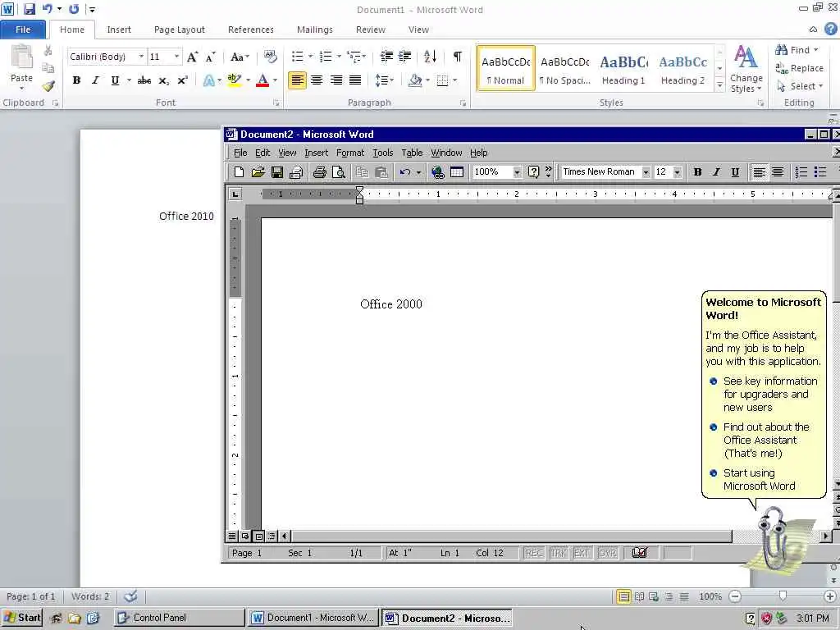This screenshot has height=630, width=840.
Task: Click the Save icon in Word 2010 title bar
Action: pos(29,9)
